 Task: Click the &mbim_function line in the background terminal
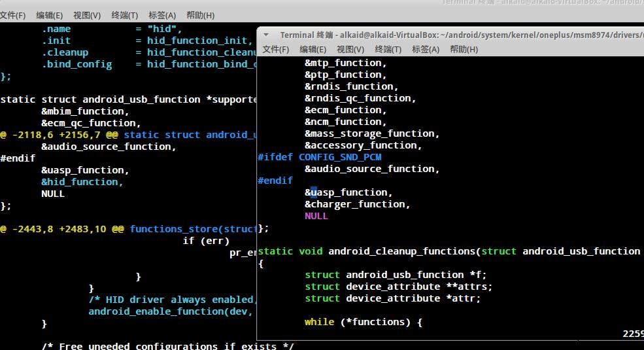pyautogui.click(x=85, y=111)
